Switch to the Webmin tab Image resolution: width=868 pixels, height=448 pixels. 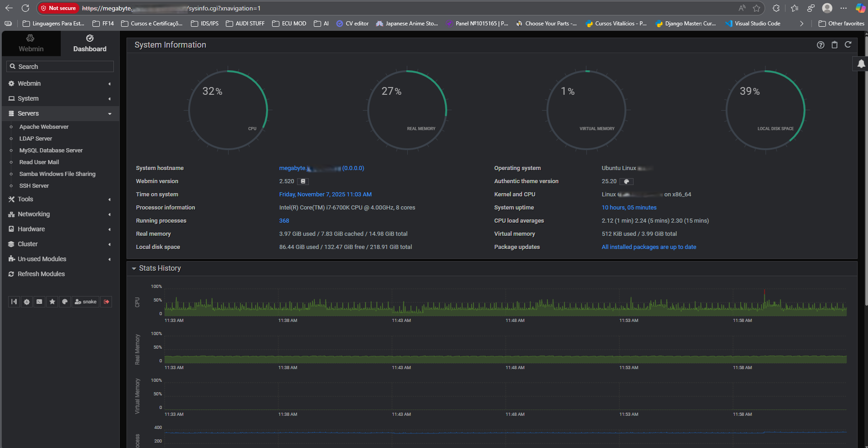(31, 44)
